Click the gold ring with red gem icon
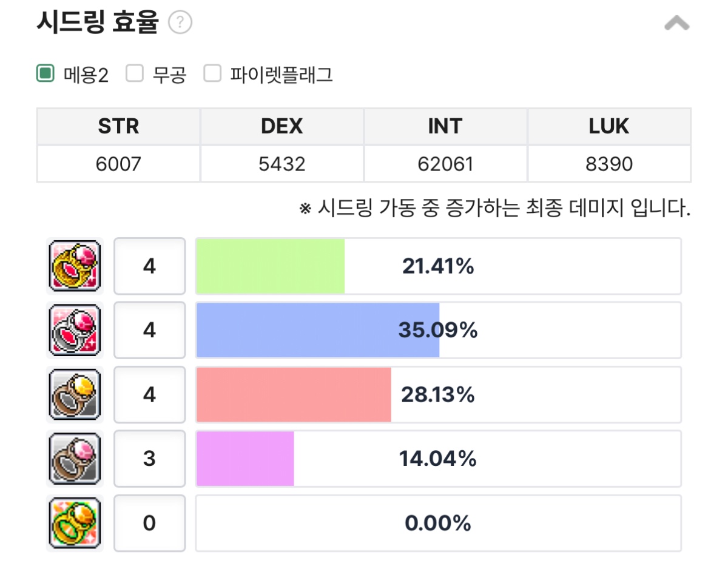Screen dimensions: 728x583 75,266
